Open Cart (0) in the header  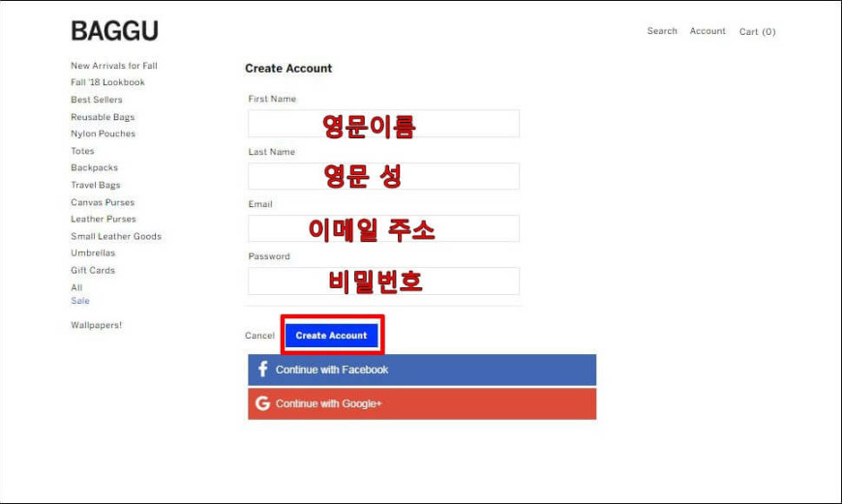757,32
